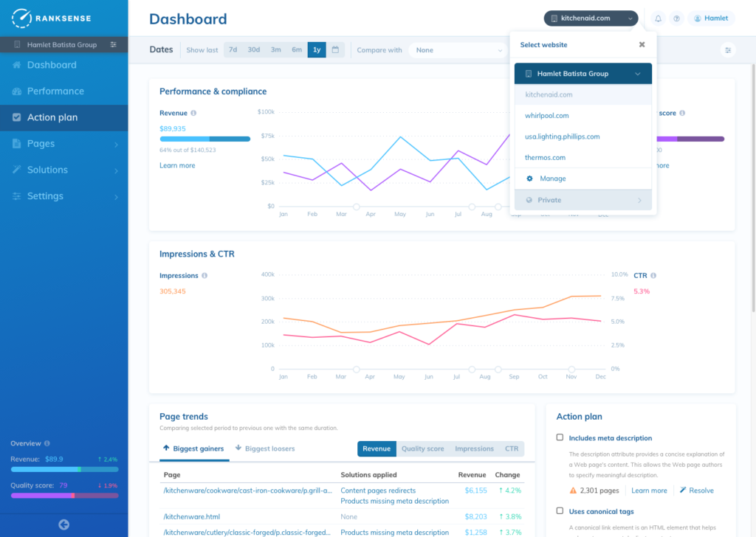
Task: Click the Impressions info icon
Action: point(205,275)
